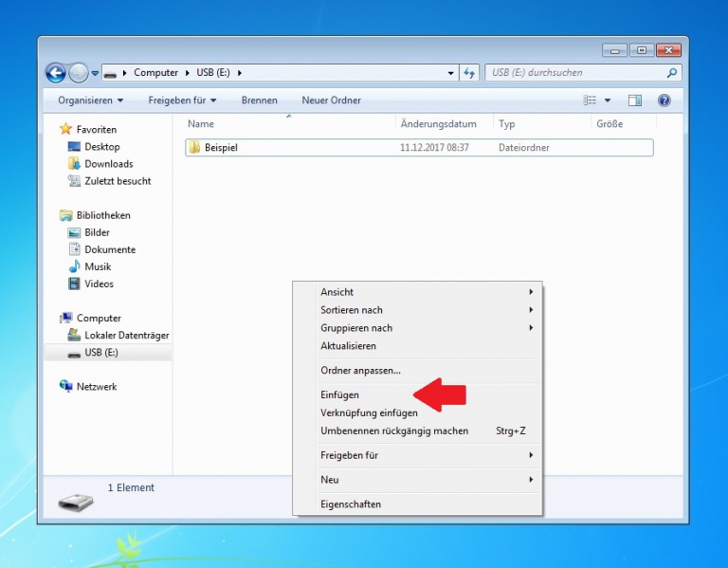Click the Lokaler Datenträger drive icon
Screen dimensions: 728x568
[74, 335]
